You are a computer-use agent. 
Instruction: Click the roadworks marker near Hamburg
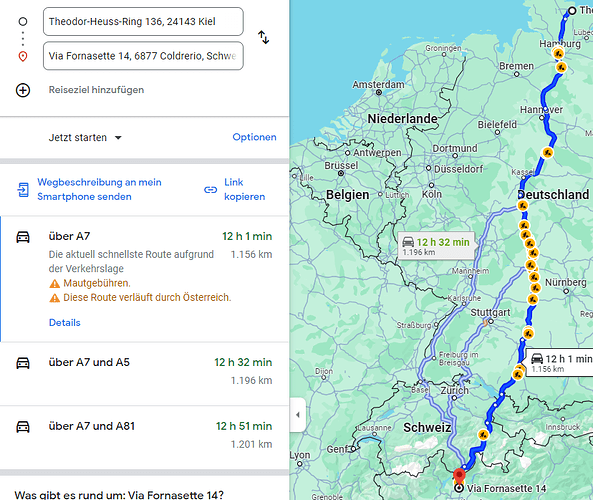coord(558,53)
